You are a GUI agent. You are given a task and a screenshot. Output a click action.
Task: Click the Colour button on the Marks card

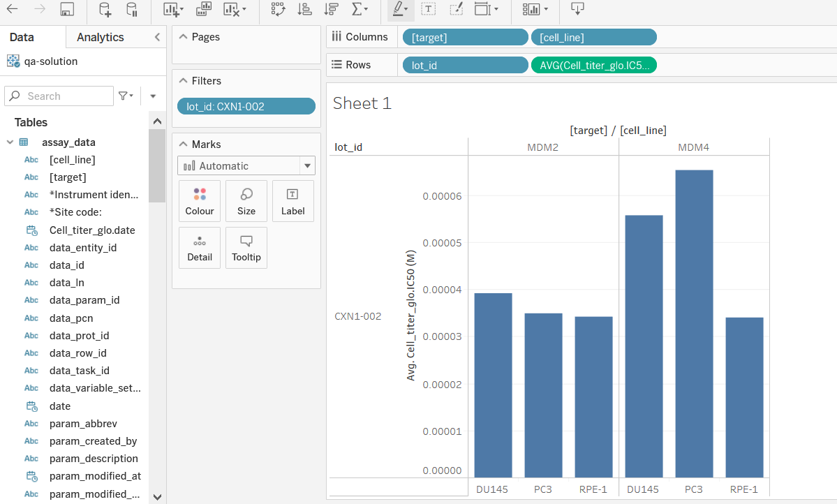199,201
